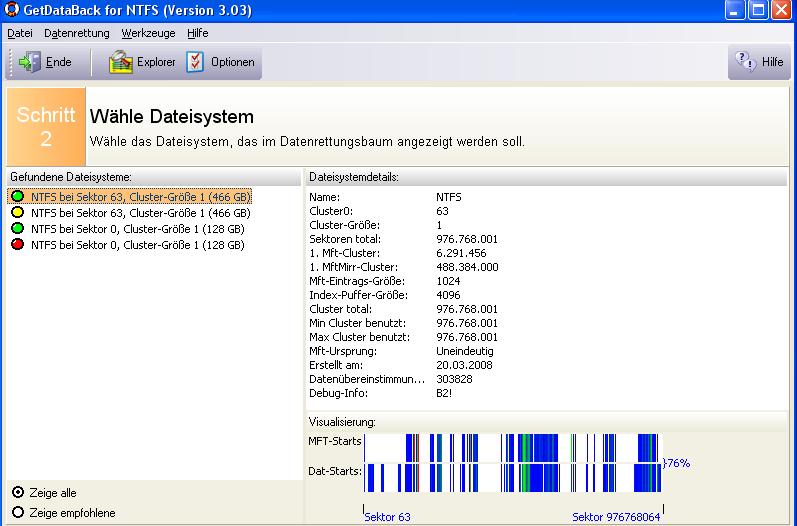Click the 1. MftMirr-Cluster value 488.384.000

pos(467,267)
